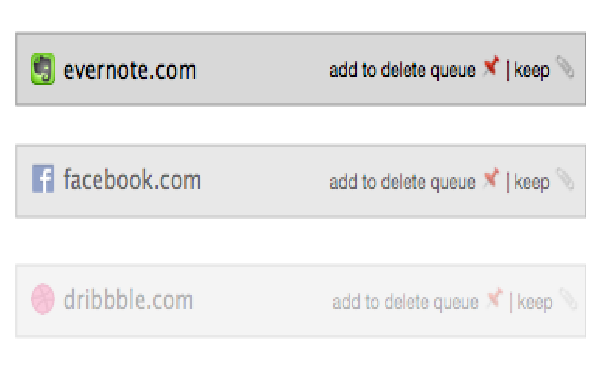This screenshot has width=603, height=370.
Task: Click the paperclip icon in the dribbble.com row
Action: [568, 299]
